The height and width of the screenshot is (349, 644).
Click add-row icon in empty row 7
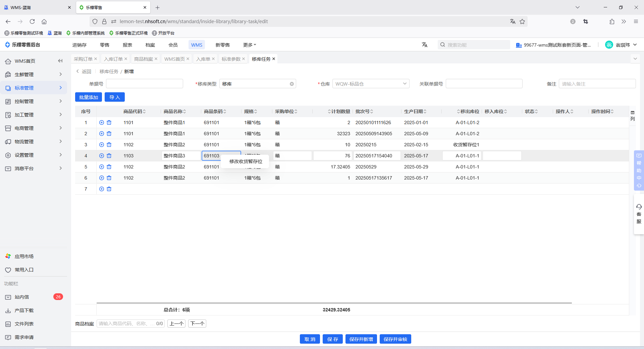(102, 189)
